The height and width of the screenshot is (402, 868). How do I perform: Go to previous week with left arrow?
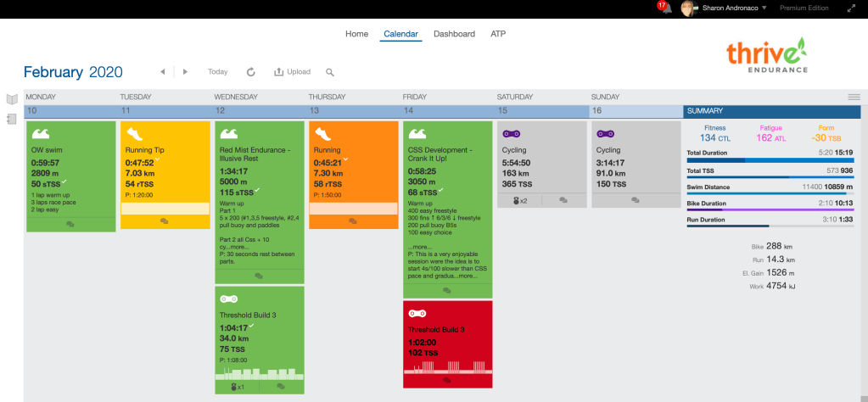coord(162,72)
